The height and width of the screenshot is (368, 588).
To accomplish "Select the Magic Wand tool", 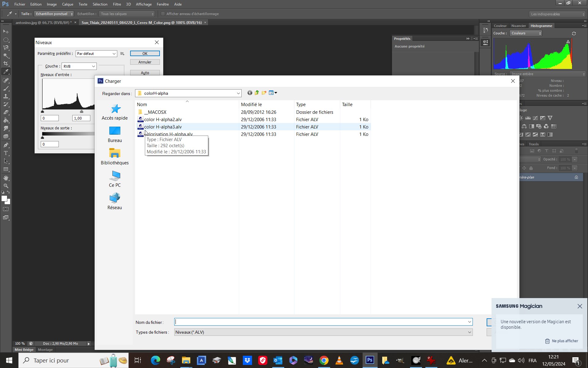I will click(6, 56).
